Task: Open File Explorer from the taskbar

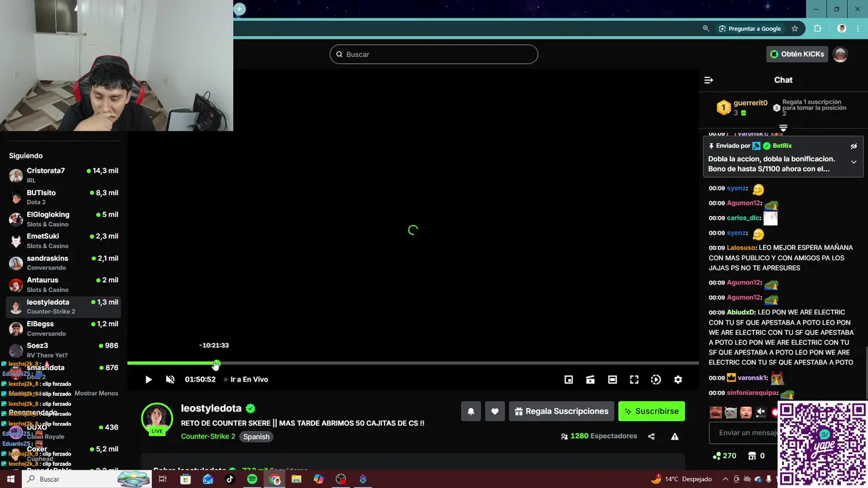Action: point(296,479)
